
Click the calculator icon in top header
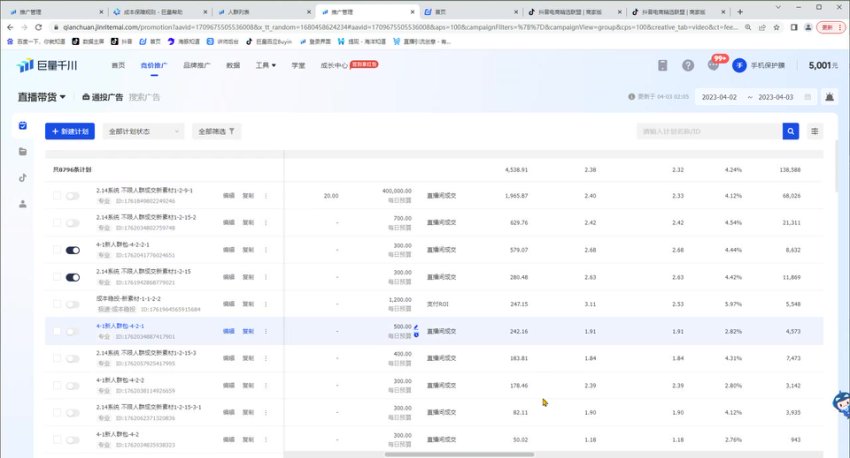[x=662, y=65]
